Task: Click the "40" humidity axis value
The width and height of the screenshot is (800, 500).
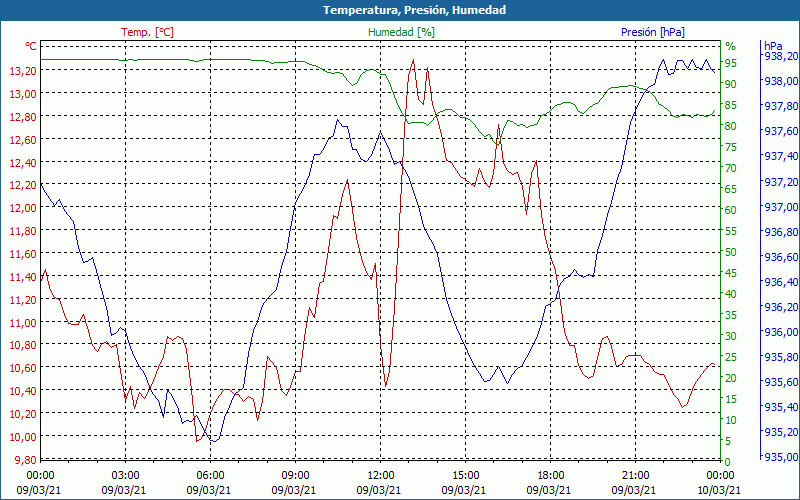Action: (731, 294)
